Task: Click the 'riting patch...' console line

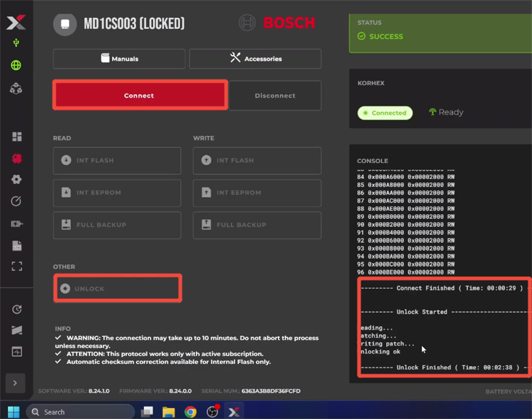Action: [387, 343]
